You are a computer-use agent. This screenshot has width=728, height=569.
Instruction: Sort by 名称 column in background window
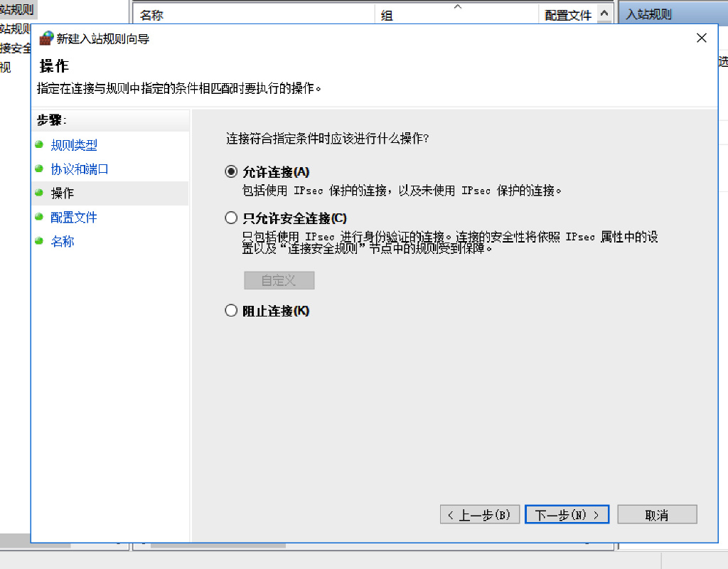pyautogui.click(x=254, y=15)
